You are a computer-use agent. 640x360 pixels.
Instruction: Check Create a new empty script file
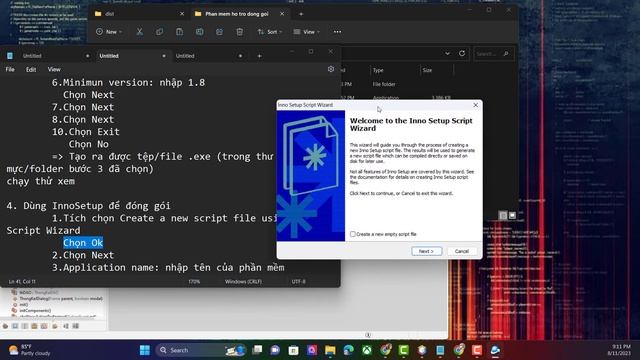(x=353, y=234)
